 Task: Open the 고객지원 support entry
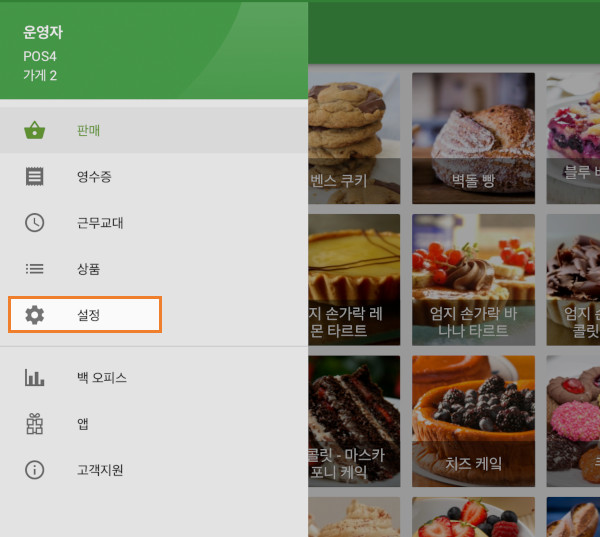(x=154, y=470)
